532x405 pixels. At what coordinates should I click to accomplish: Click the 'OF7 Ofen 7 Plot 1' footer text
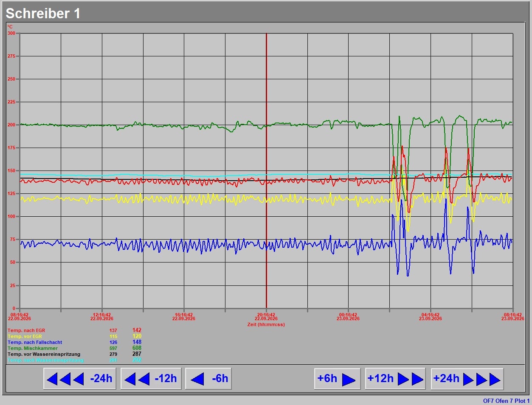point(506,401)
